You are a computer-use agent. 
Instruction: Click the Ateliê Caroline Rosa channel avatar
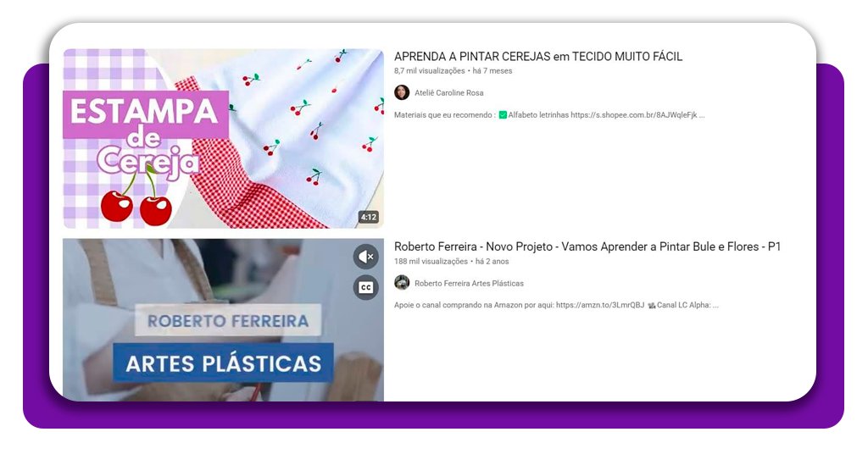click(402, 92)
